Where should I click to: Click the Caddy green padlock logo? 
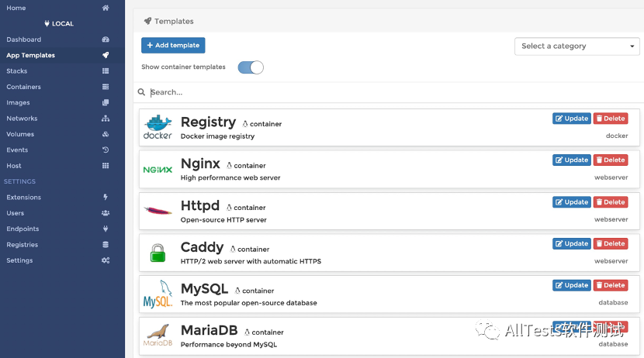[x=158, y=253]
